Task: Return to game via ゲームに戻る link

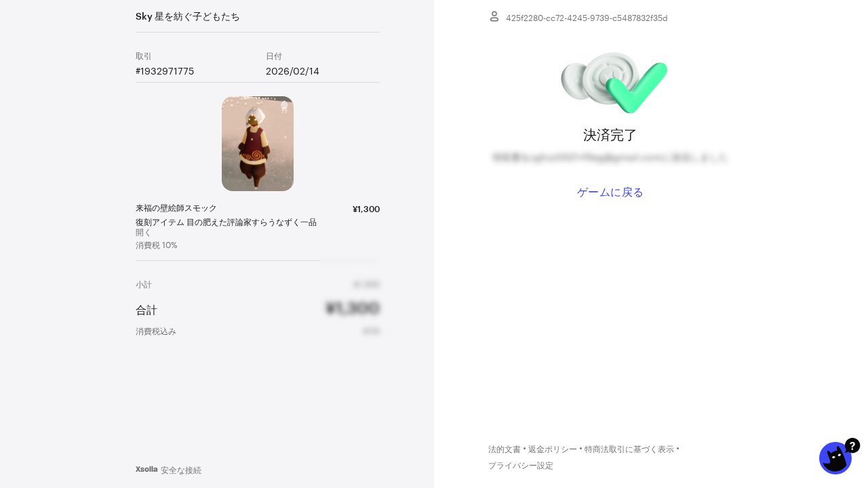Action: point(610,192)
